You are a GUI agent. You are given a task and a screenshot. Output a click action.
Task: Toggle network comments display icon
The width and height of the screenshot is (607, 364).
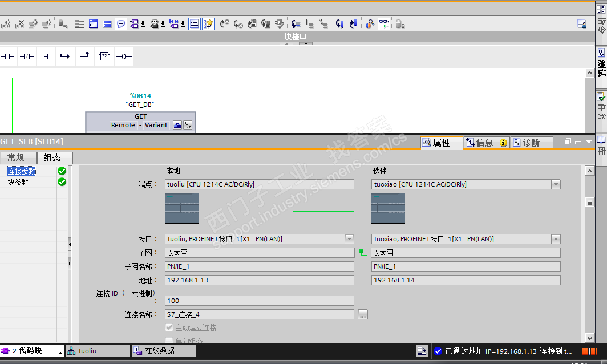pos(194,24)
